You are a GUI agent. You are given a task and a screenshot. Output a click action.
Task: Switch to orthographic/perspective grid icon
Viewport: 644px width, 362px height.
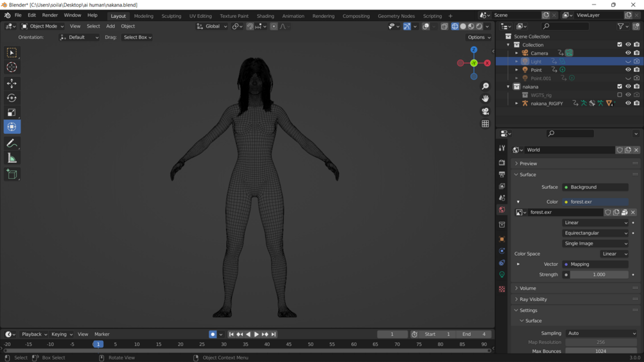coord(485,124)
